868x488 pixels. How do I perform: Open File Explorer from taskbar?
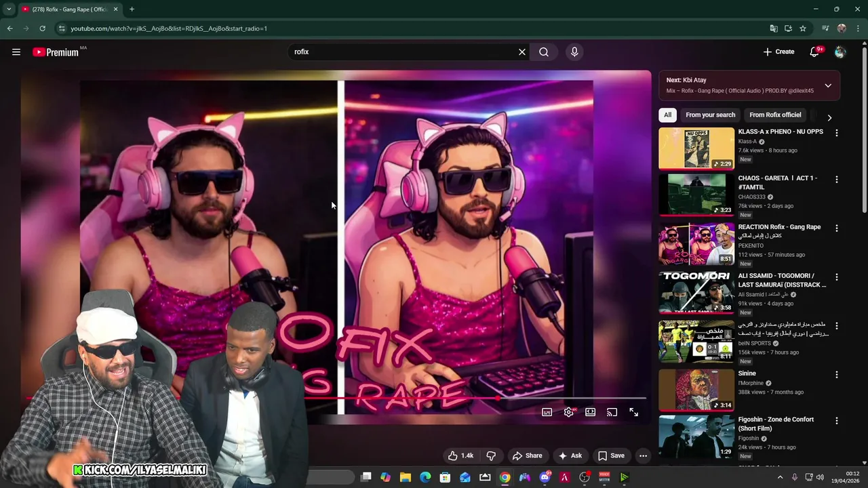[406, 477]
